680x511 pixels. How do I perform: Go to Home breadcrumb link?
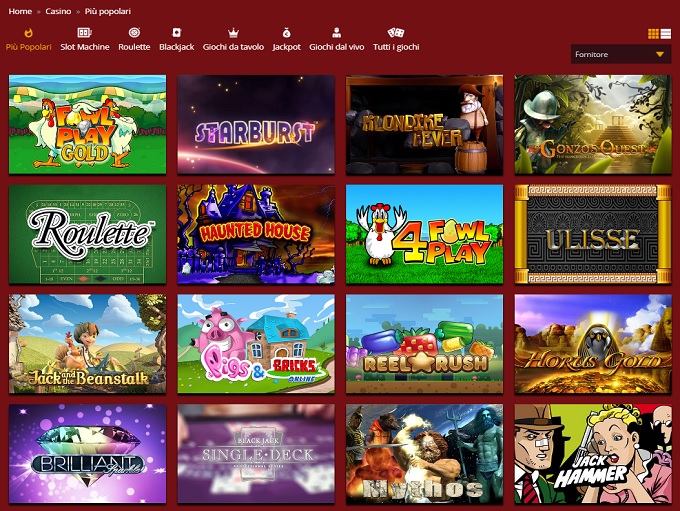[x=20, y=11]
